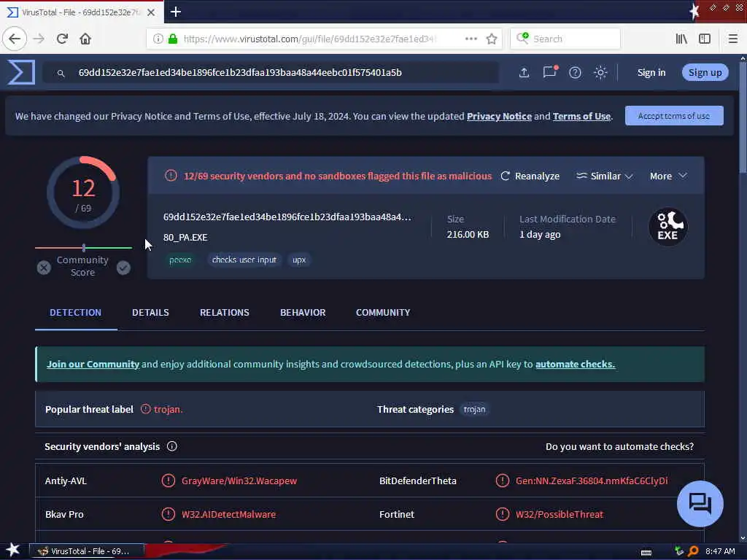747x560 pixels.
Task: Open page actions three-dot menu
Action: point(471,39)
